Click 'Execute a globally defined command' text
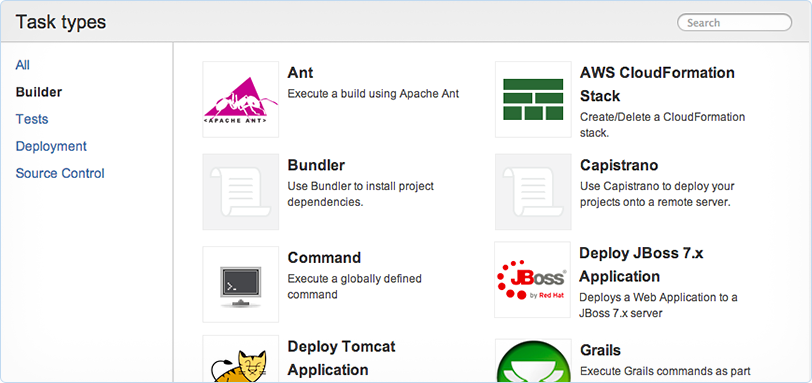 355,287
